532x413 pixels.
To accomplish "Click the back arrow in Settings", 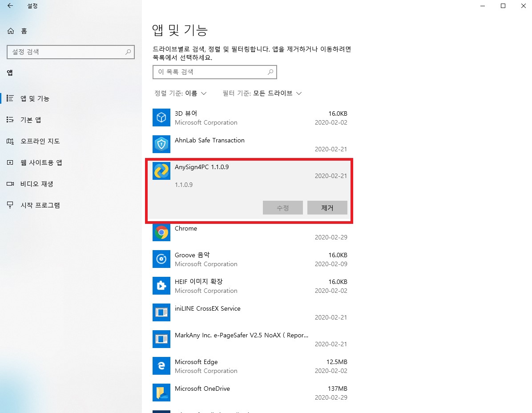I will [x=10, y=6].
